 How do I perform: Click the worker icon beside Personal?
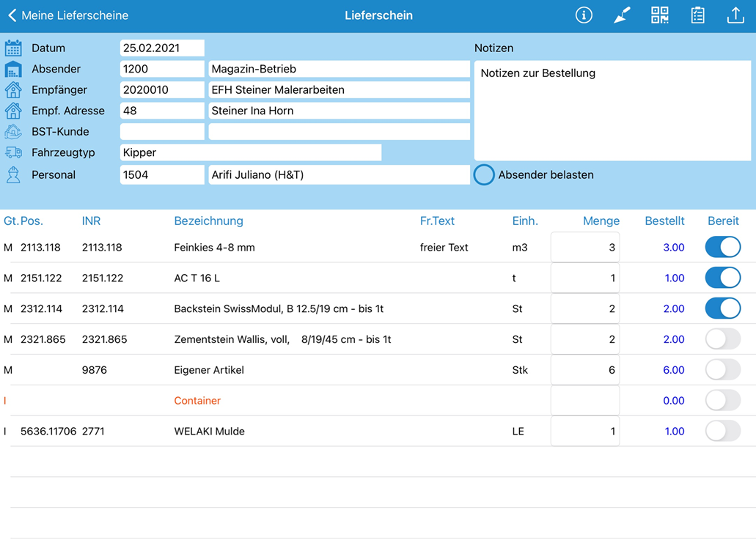point(13,175)
